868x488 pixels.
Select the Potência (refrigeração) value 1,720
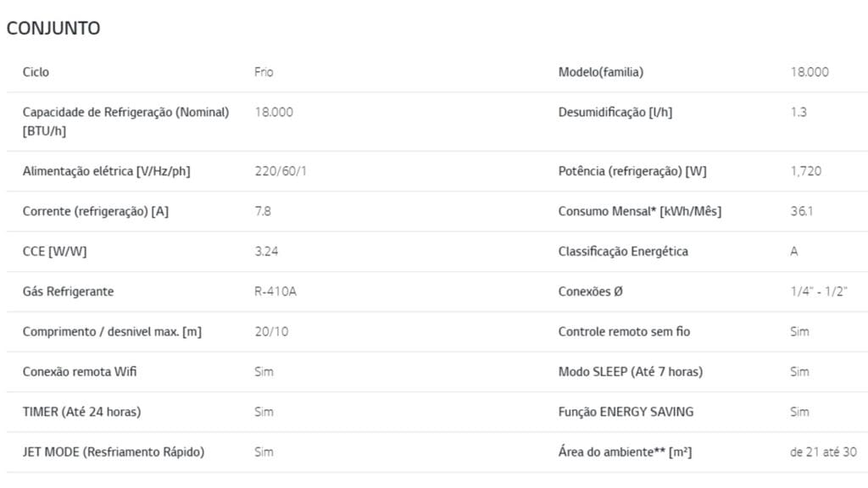tap(805, 171)
